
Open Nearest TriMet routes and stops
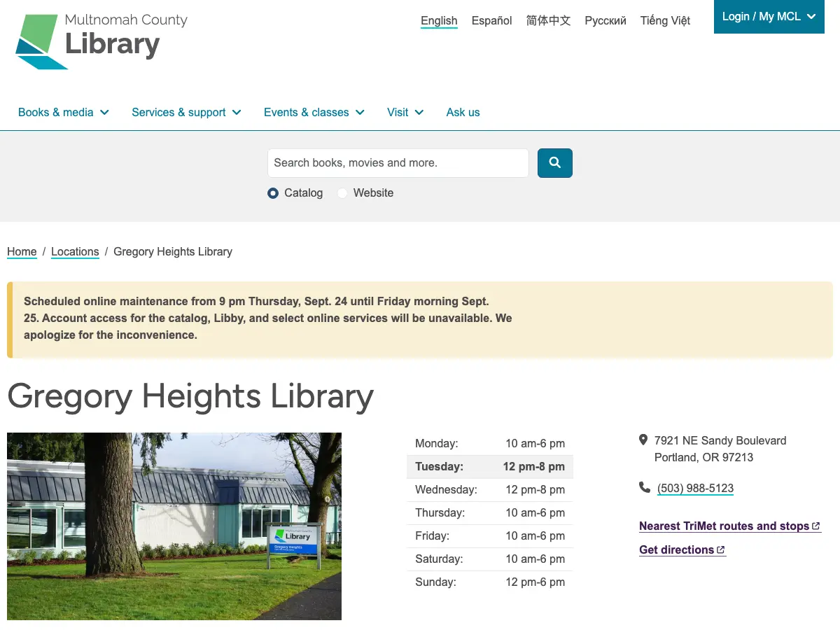730,526
